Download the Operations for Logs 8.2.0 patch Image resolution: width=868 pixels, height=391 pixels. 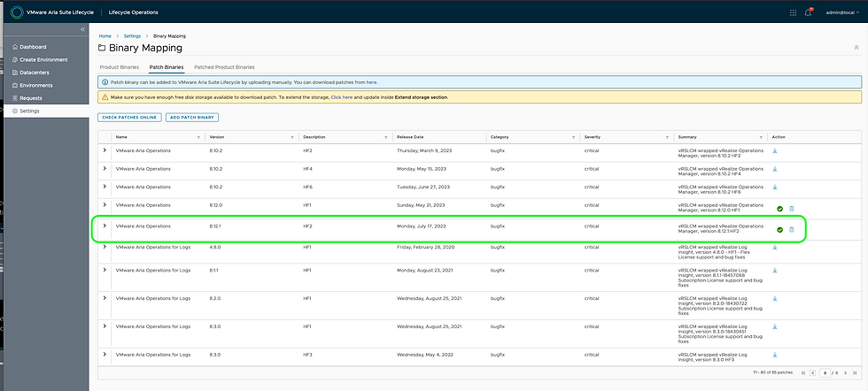tap(775, 299)
